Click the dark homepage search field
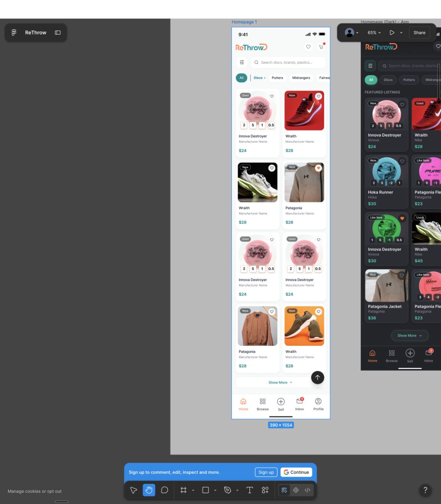The width and height of the screenshot is (441, 504). coord(410,66)
